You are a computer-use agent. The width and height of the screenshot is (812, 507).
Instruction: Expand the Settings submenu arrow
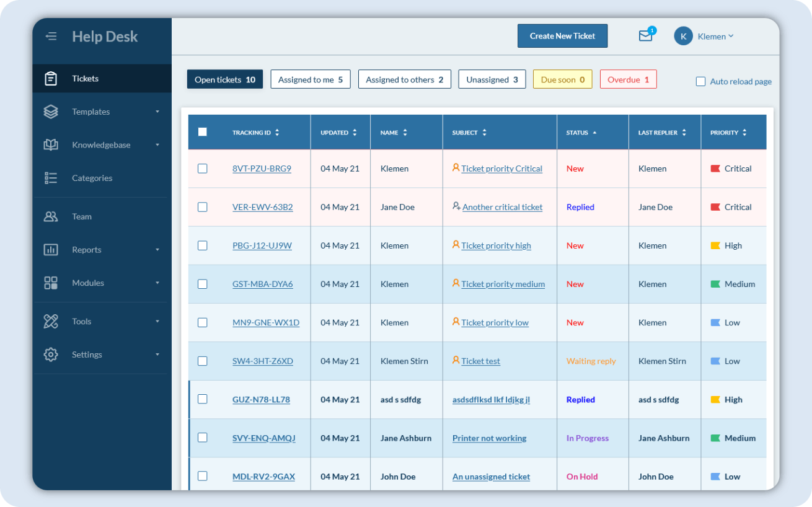coord(157,355)
